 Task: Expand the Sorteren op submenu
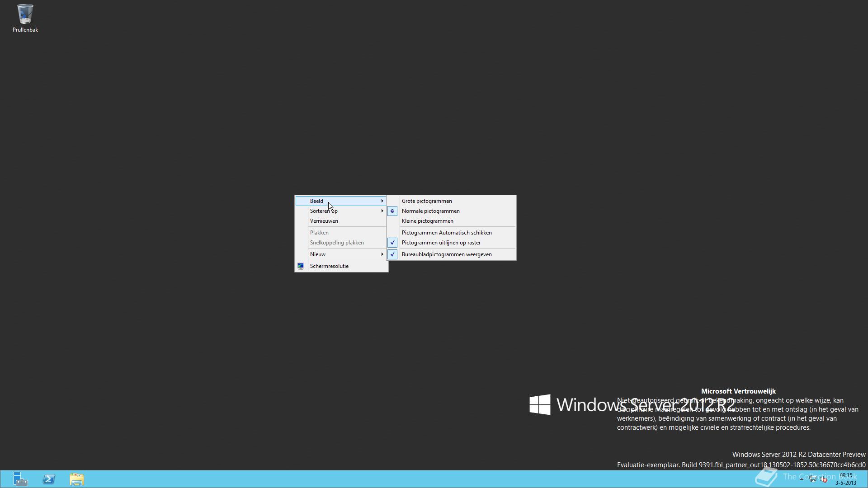[341, 211]
